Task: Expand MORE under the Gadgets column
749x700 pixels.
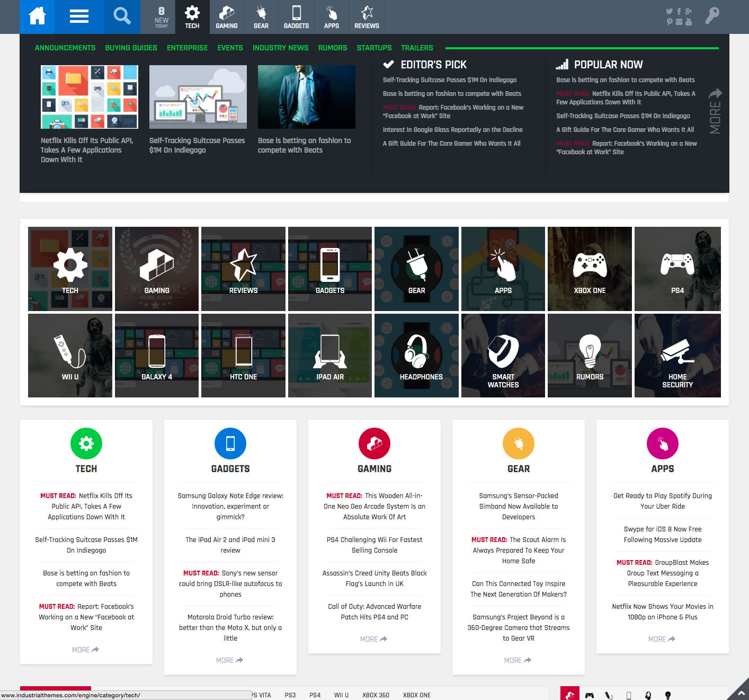Action: point(229,660)
